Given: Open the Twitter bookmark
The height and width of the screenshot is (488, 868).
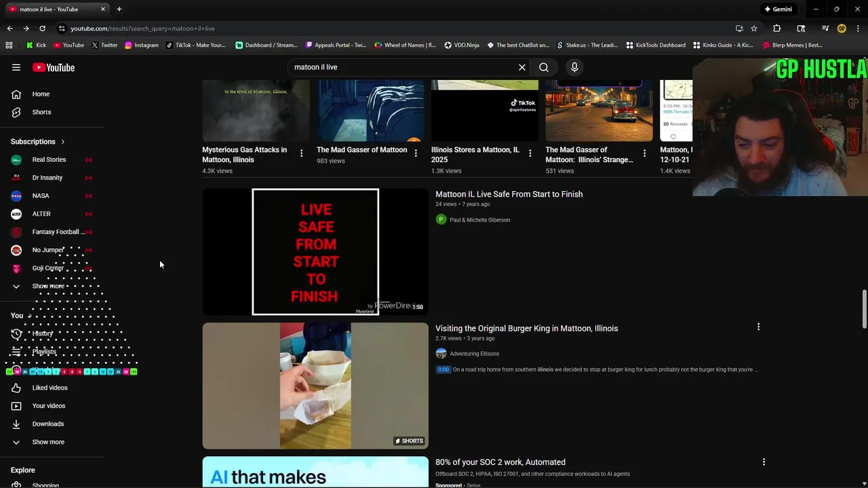Looking at the screenshot, I should click(x=104, y=45).
